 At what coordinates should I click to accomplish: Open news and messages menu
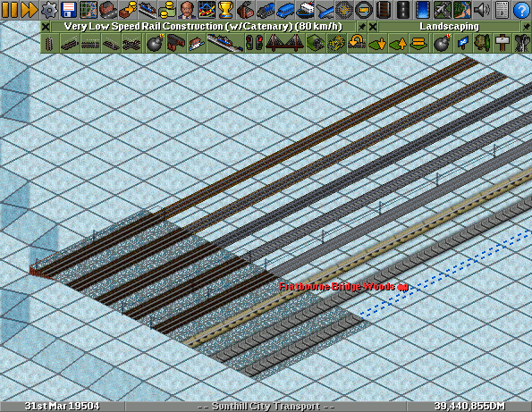point(502,10)
